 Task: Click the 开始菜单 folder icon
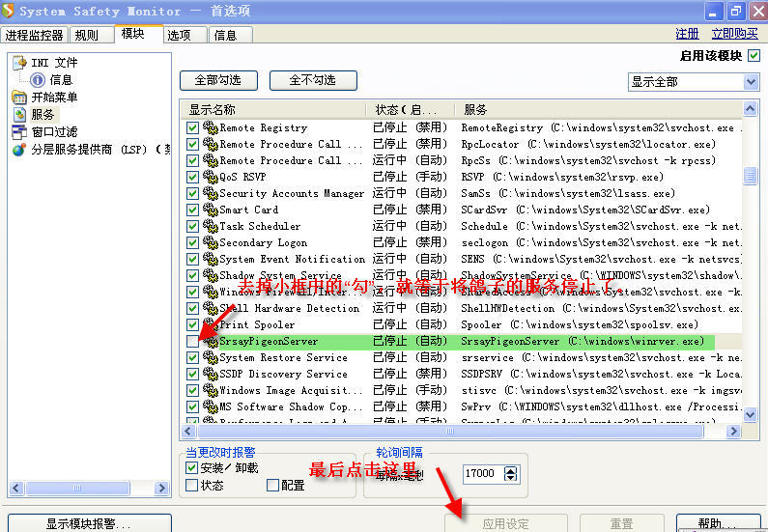coord(19,97)
